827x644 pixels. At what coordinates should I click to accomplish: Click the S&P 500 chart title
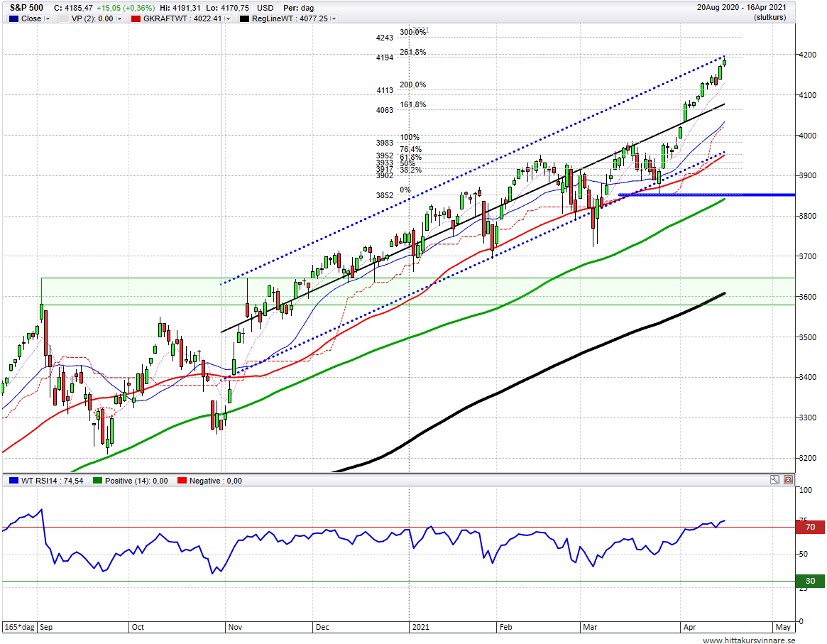click(x=26, y=8)
